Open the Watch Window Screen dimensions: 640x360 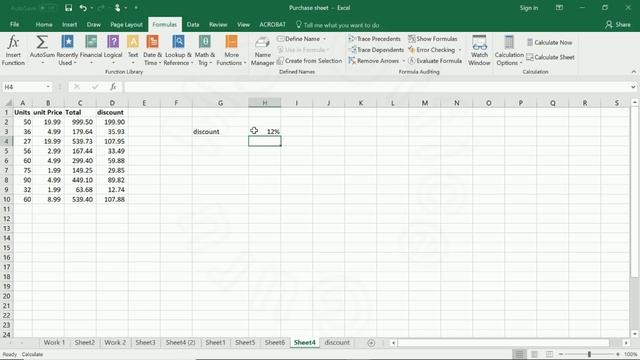coord(479,51)
